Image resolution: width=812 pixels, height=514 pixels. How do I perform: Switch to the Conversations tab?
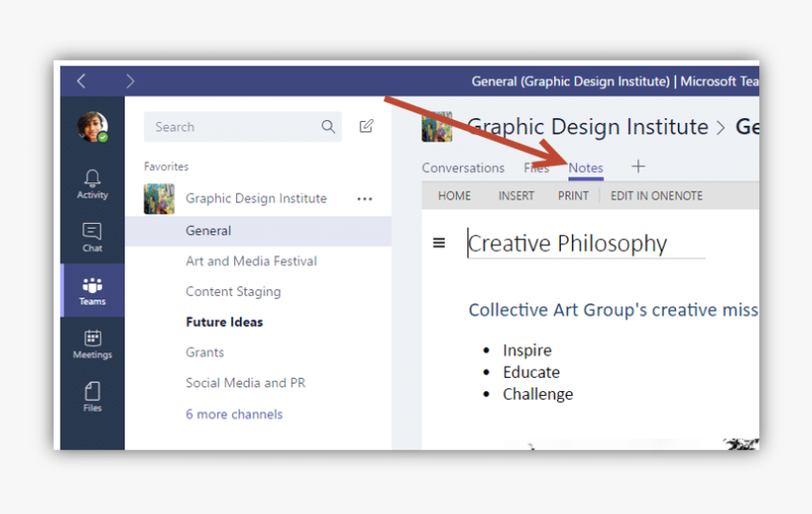[463, 168]
